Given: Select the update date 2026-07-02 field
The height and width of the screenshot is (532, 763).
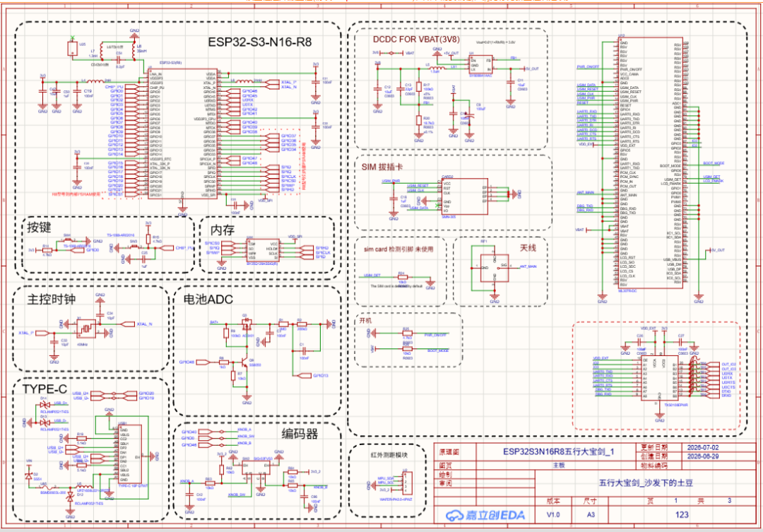Looking at the screenshot, I should pyautogui.click(x=703, y=447).
